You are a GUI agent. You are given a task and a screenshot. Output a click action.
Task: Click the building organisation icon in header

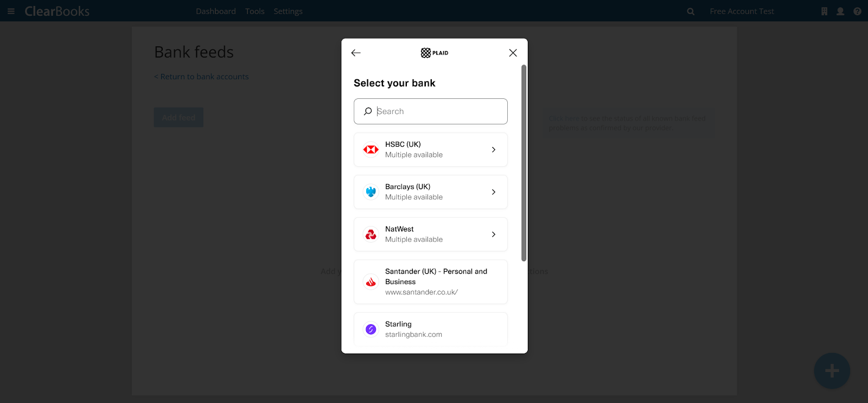point(824,11)
